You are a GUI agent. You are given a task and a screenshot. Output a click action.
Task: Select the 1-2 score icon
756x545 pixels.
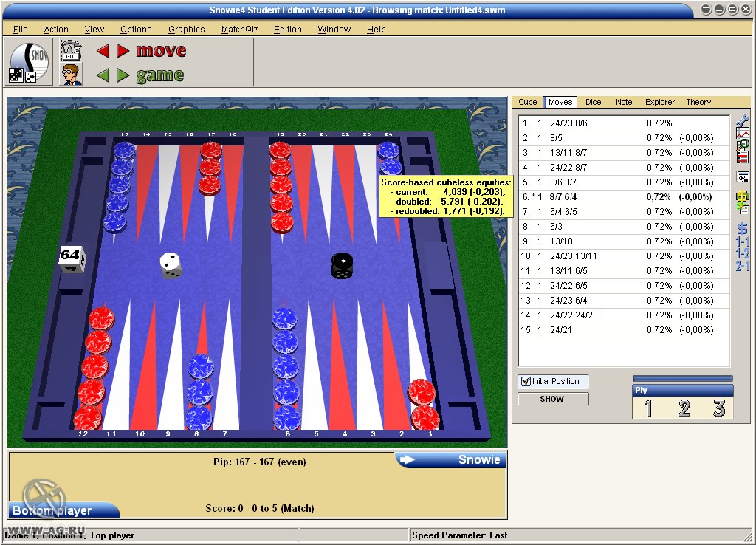(x=743, y=254)
